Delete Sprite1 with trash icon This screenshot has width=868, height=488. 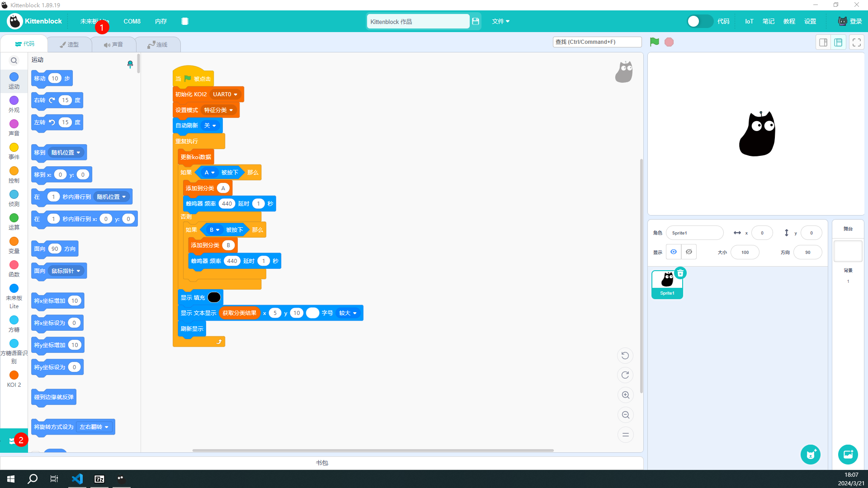pyautogui.click(x=680, y=273)
